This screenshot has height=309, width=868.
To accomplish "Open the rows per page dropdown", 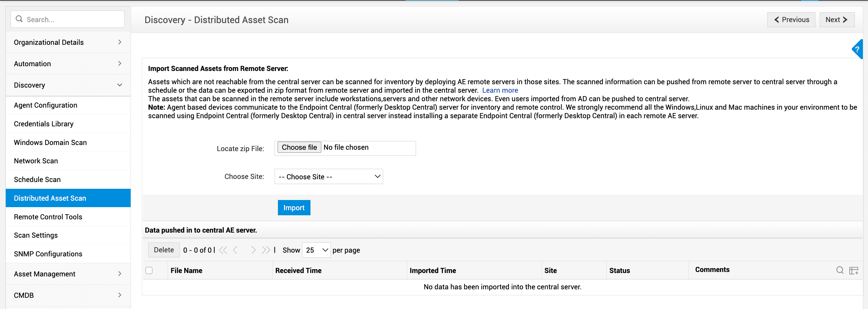I will pyautogui.click(x=316, y=250).
